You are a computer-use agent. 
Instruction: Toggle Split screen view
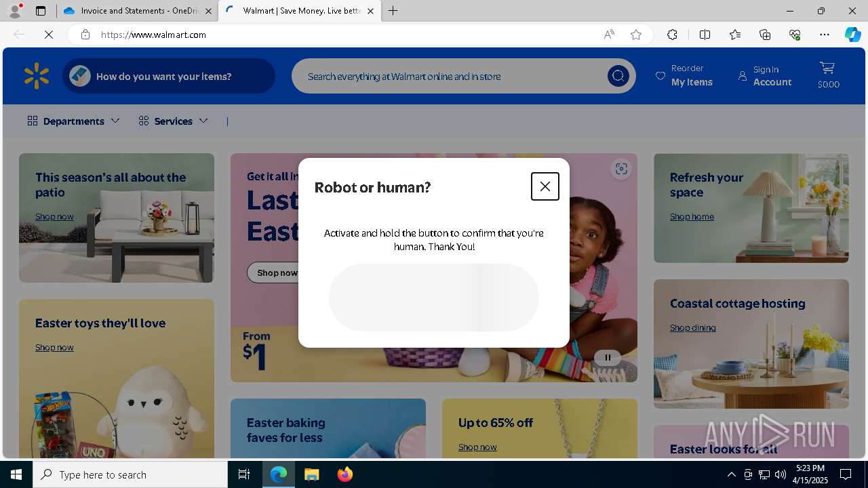pos(705,35)
